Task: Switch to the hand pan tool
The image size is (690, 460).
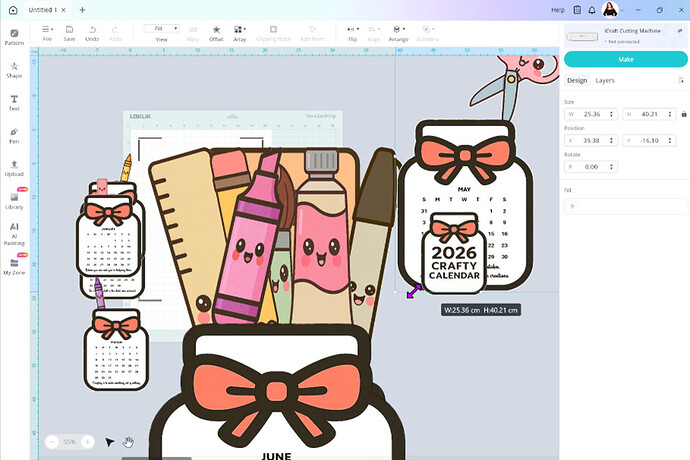Action: pyautogui.click(x=128, y=441)
